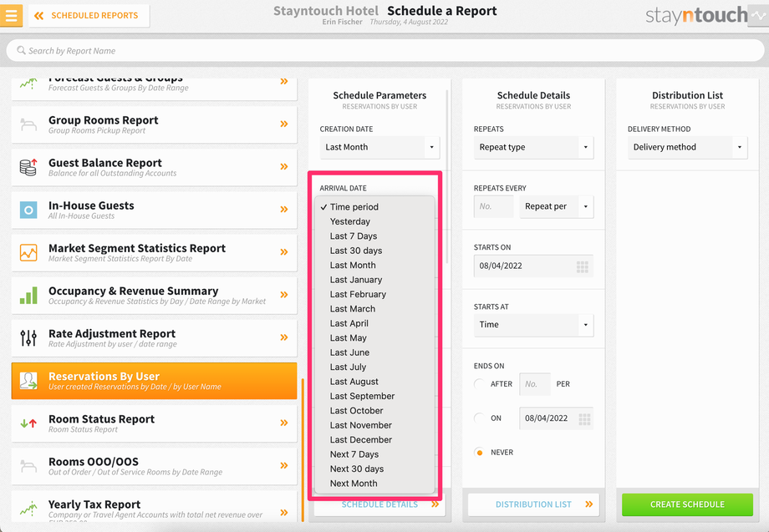Image resolution: width=769 pixels, height=532 pixels.
Task: Click the Forecast Guests & Groups graph icon
Action: tap(28, 84)
